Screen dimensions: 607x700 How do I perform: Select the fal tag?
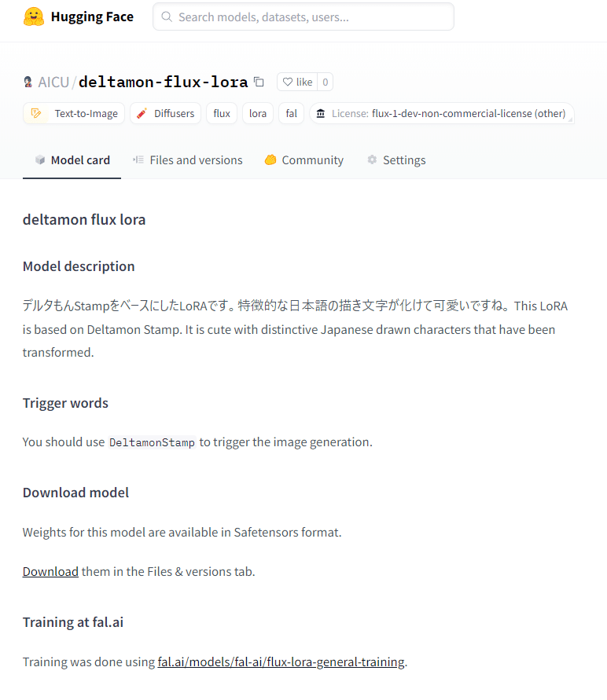[291, 113]
